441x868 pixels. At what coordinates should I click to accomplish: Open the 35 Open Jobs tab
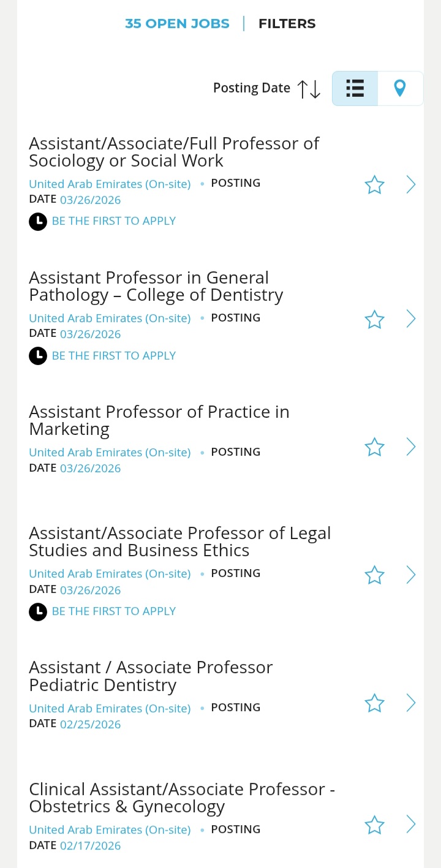pyautogui.click(x=177, y=24)
